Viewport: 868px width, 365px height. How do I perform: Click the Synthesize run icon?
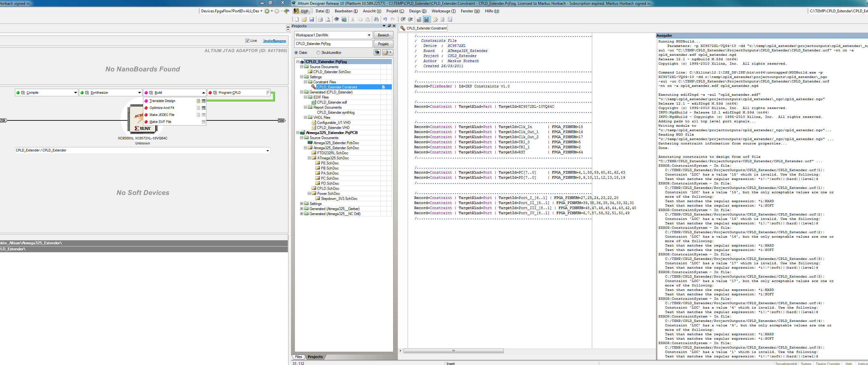pyautogui.click(x=87, y=93)
